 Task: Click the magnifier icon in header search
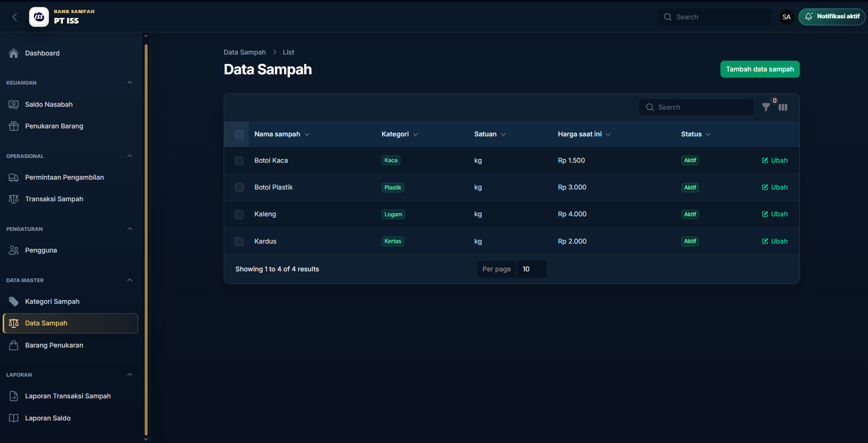click(x=668, y=17)
